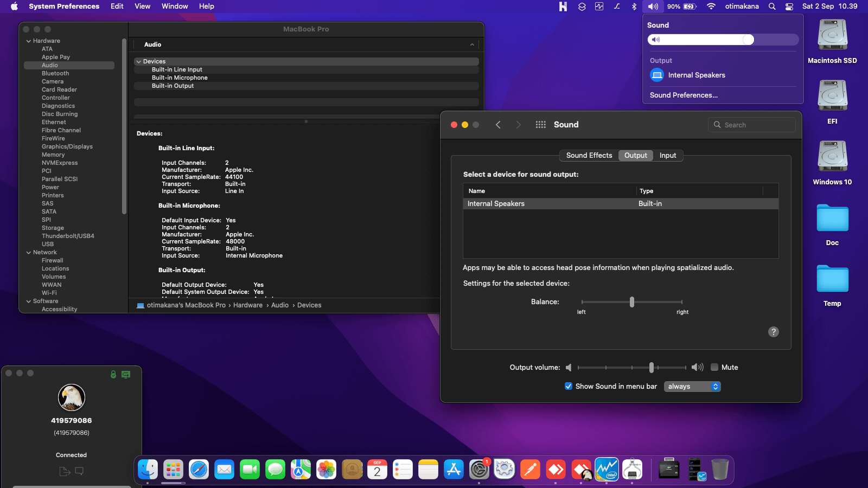Open Control Center from the menu bar
This screenshot has width=868, height=488.
(789, 7)
